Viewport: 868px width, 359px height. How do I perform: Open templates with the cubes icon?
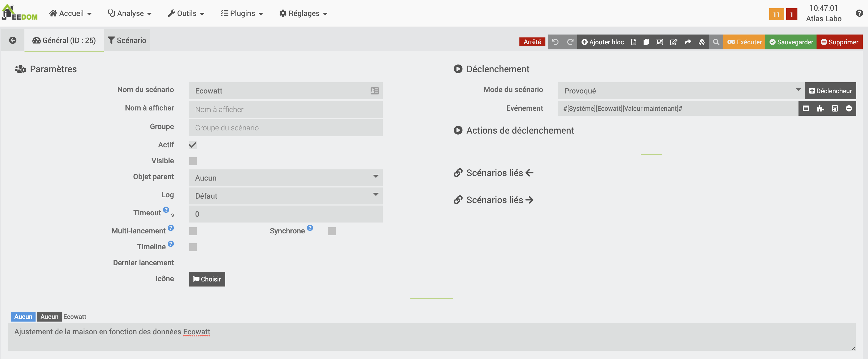[x=702, y=42]
